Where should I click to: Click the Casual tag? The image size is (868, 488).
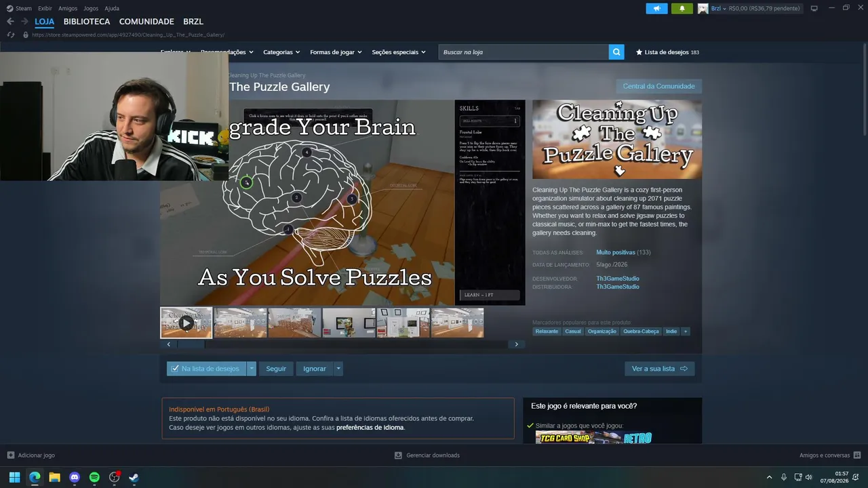pos(573,331)
